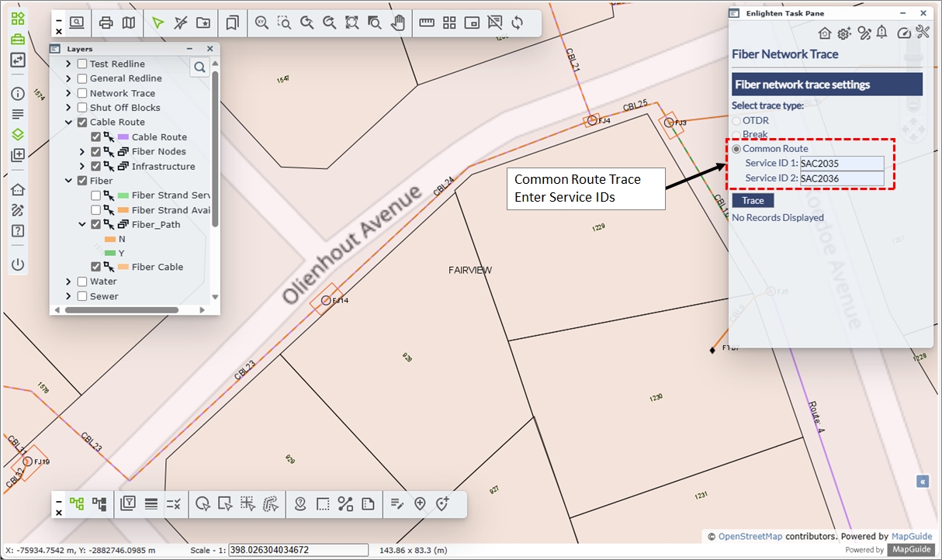942x560 pixels.
Task: Click the Print icon in top toolbar
Action: coord(106,22)
